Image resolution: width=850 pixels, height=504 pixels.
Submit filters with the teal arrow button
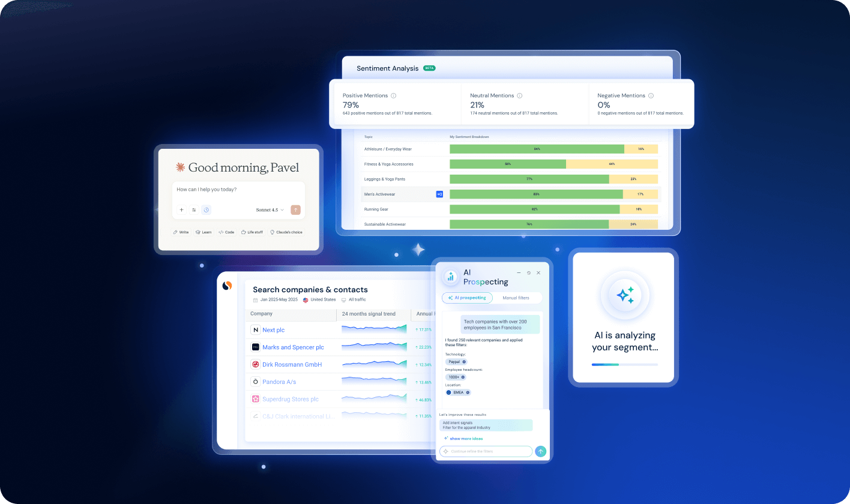[x=541, y=451]
